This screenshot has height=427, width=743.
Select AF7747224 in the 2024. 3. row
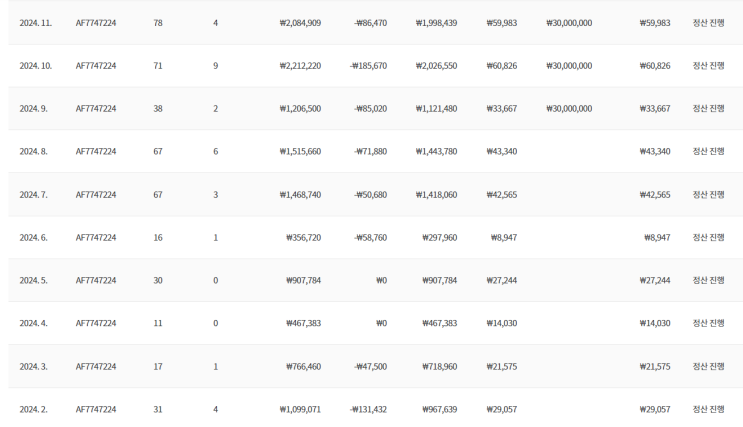coord(96,367)
